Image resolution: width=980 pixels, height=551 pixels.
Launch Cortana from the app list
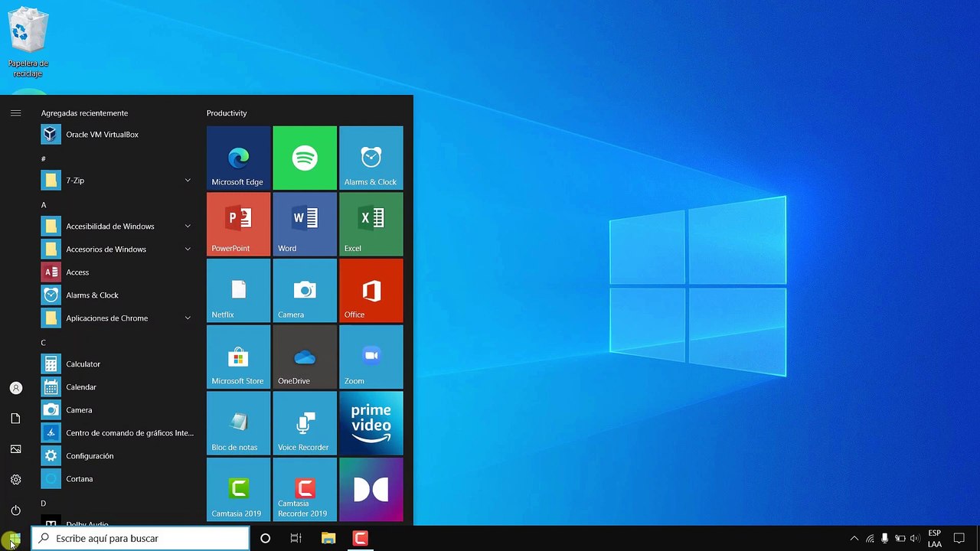point(117,479)
